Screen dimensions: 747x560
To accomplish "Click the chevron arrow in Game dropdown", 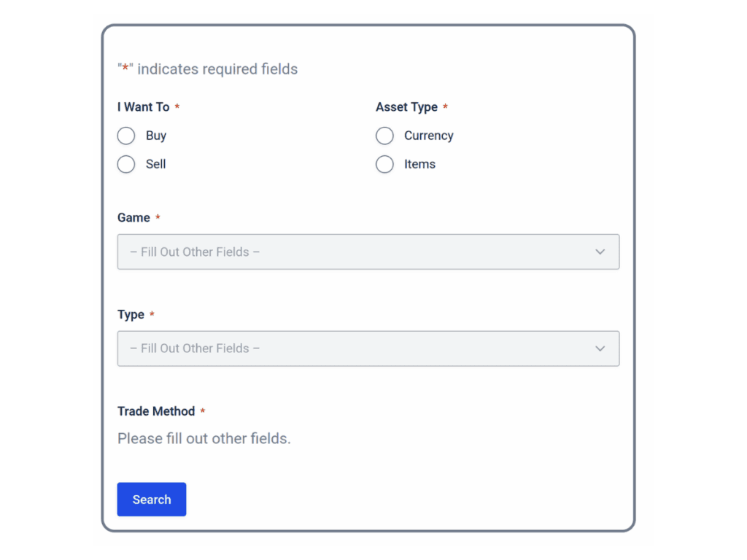I will point(600,252).
